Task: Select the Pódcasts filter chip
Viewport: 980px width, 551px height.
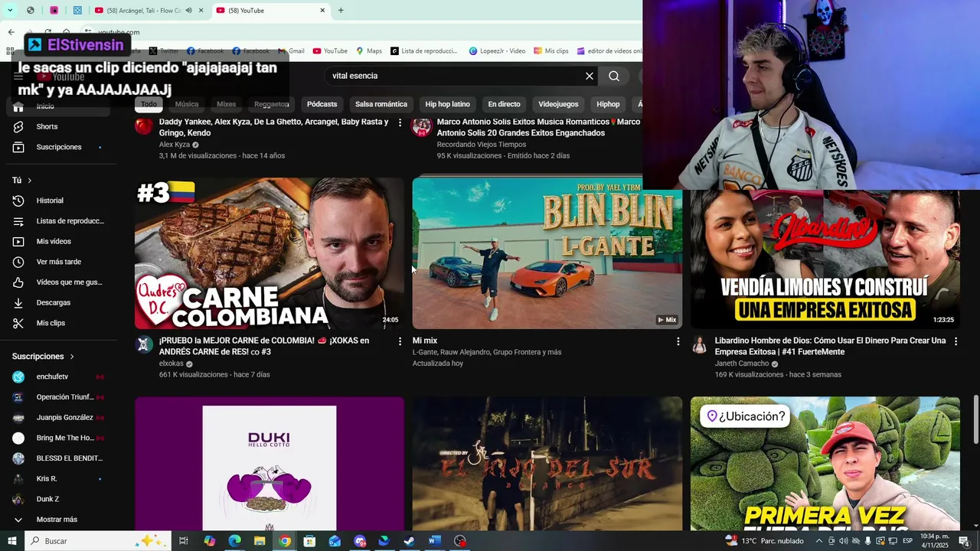Action: (322, 104)
